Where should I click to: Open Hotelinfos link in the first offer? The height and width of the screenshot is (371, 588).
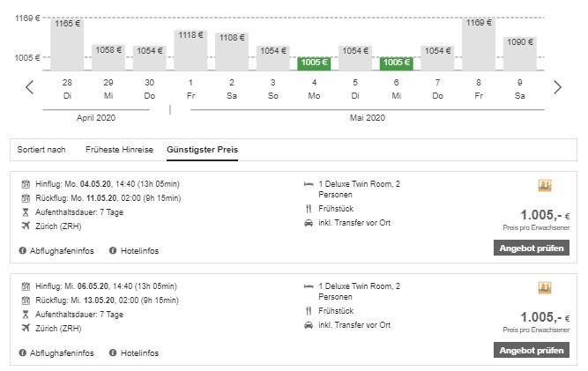(140, 251)
